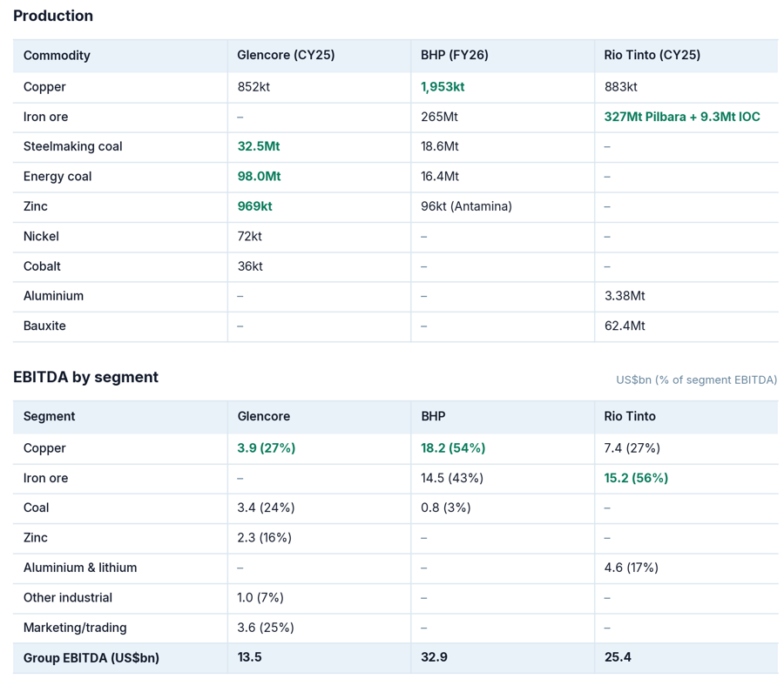Select "327Mt Pilbara + 9.3Mt IOC" cell
The image size is (784, 679).
682,117
